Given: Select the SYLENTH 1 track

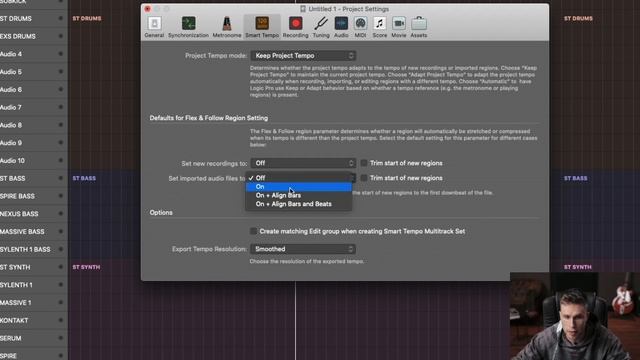Looking at the screenshot, I should pos(33,285).
